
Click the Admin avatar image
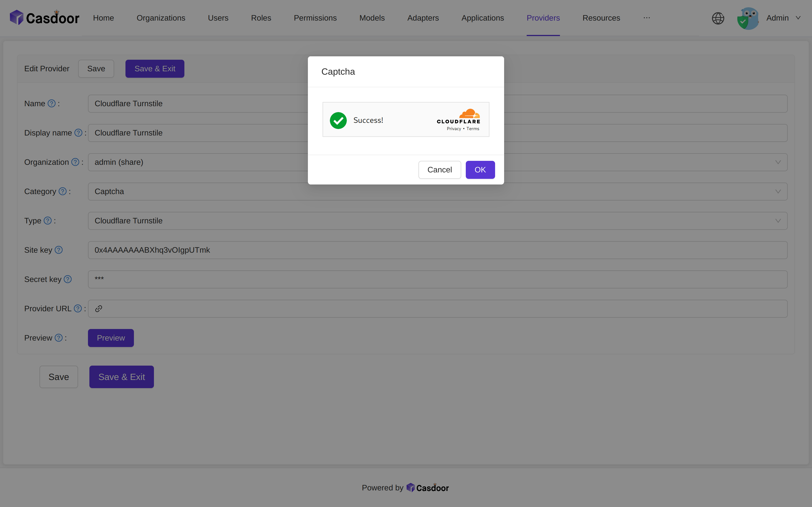pos(748,18)
